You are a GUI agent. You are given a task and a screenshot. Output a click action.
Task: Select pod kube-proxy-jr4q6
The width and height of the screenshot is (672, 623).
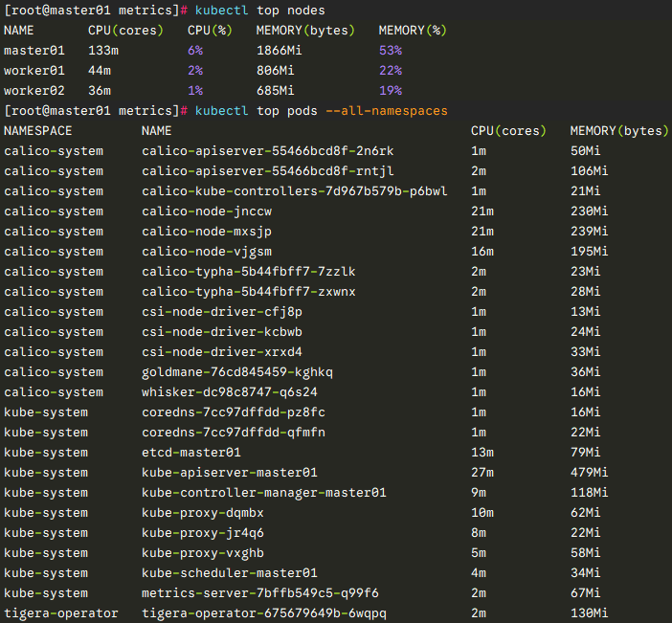point(203,533)
